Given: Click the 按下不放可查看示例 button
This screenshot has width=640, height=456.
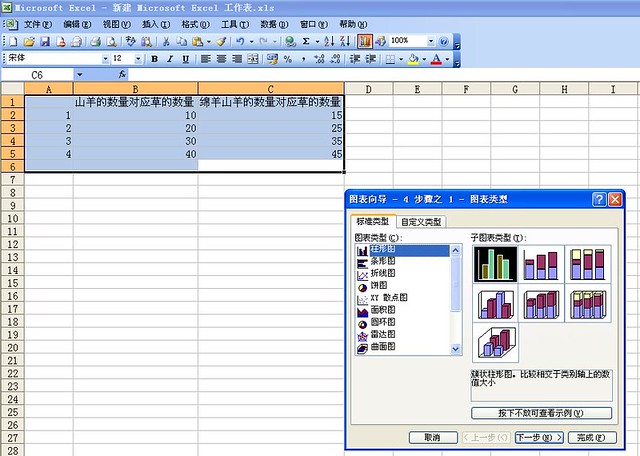Looking at the screenshot, I should tap(541, 413).
